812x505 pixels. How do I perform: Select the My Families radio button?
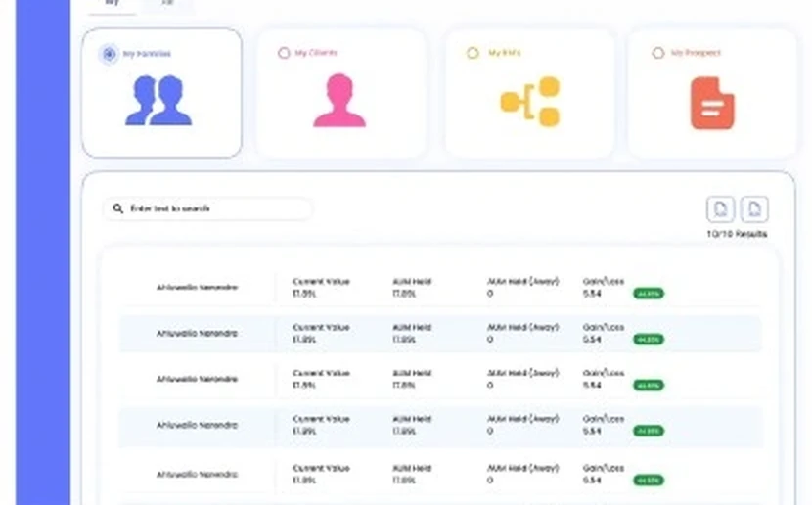(x=109, y=54)
